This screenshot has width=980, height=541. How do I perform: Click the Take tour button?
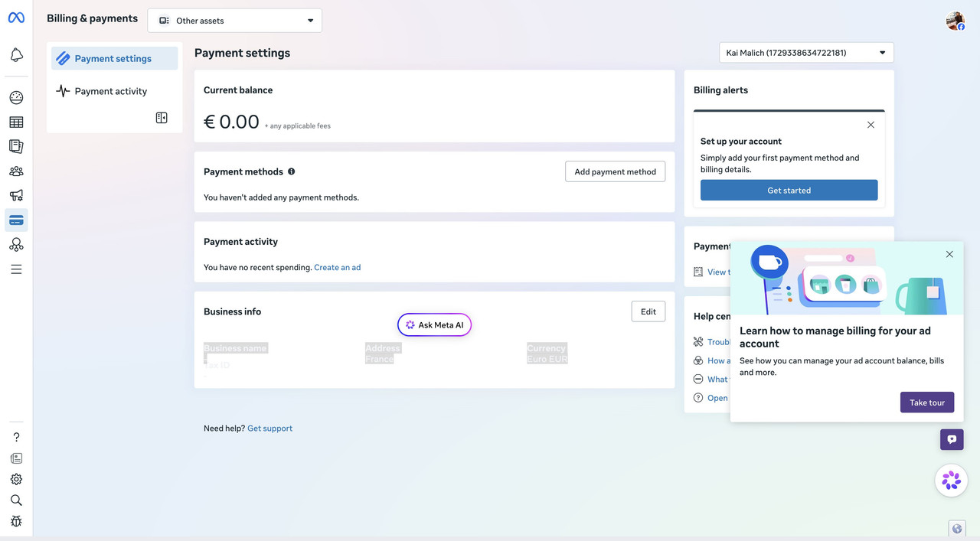coord(926,402)
